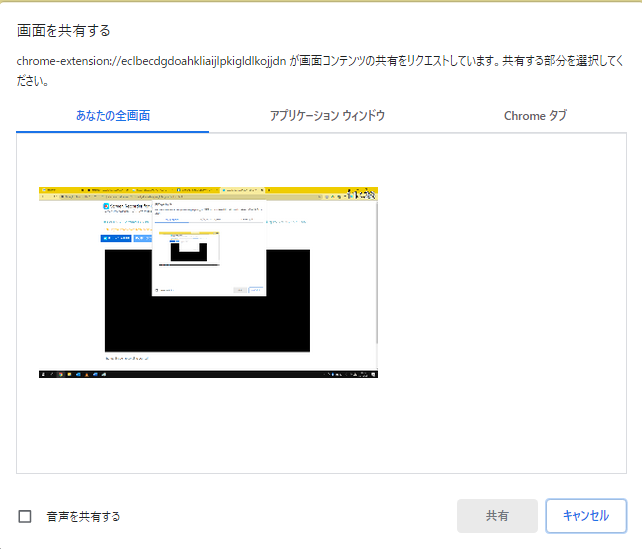The width and height of the screenshot is (642, 549).
Task: Enable the 音声を共有する checkbox
Action: pos(25,516)
